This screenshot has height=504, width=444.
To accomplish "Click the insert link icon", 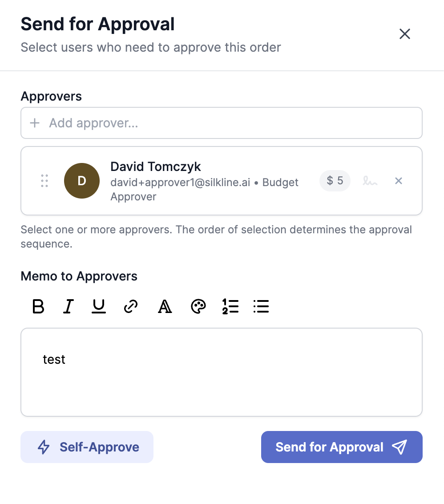I will tap(131, 306).
